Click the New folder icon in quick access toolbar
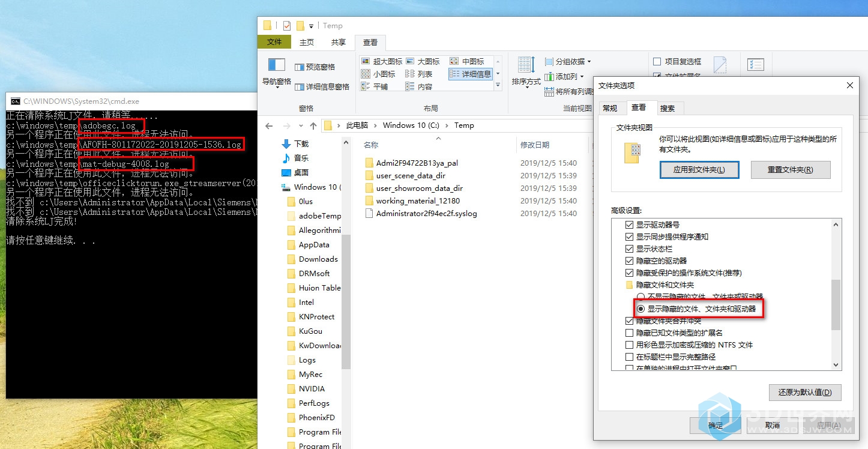Viewport: 868px width, 449px height. 300,26
